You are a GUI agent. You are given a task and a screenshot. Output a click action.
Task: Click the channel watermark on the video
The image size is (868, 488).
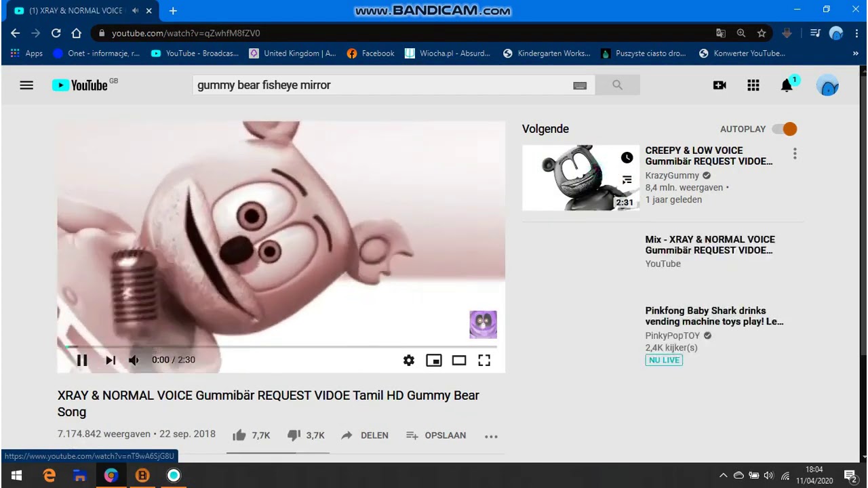pyautogui.click(x=483, y=325)
